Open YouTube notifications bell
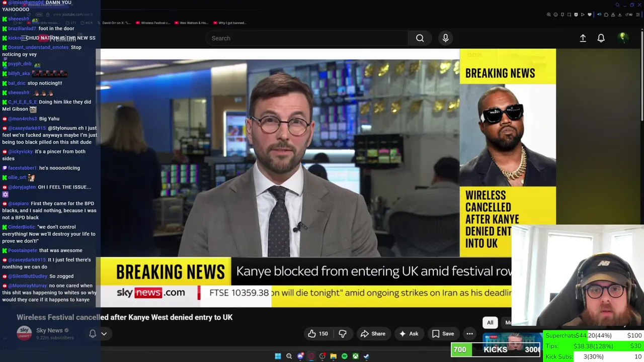 pyautogui.click(x=601, y=38)
